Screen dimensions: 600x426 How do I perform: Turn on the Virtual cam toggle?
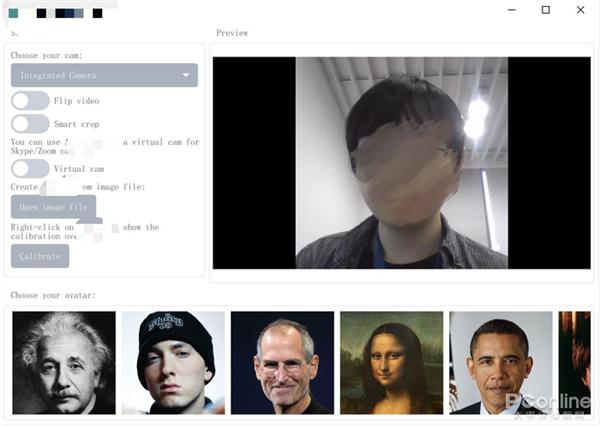(x=30, y=169)
